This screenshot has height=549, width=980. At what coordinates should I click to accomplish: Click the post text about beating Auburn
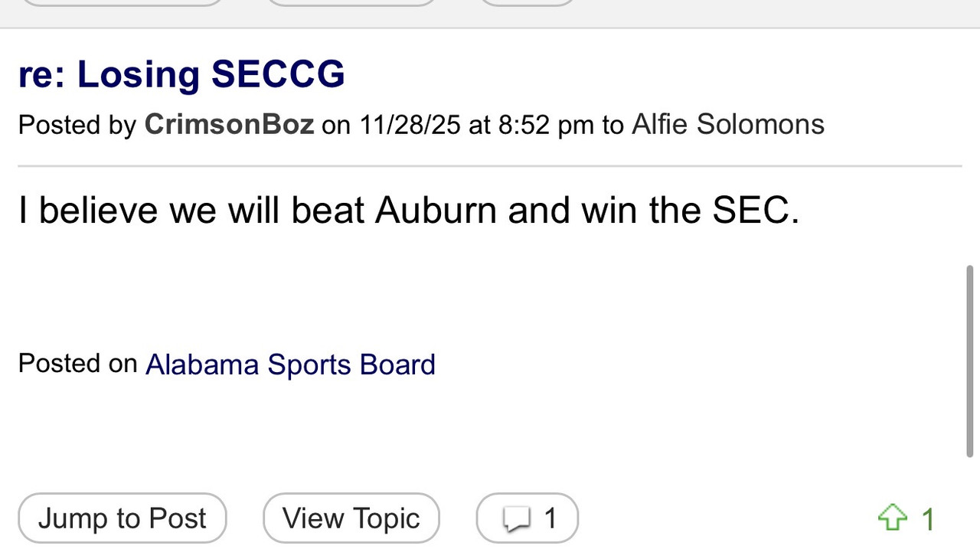point(409,210)
